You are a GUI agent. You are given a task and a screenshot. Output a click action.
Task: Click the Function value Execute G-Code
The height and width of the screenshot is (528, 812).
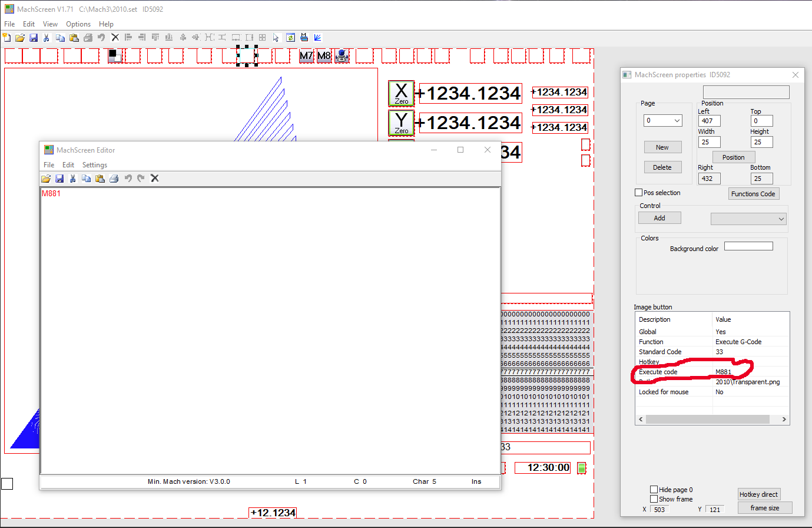[738, 342]
